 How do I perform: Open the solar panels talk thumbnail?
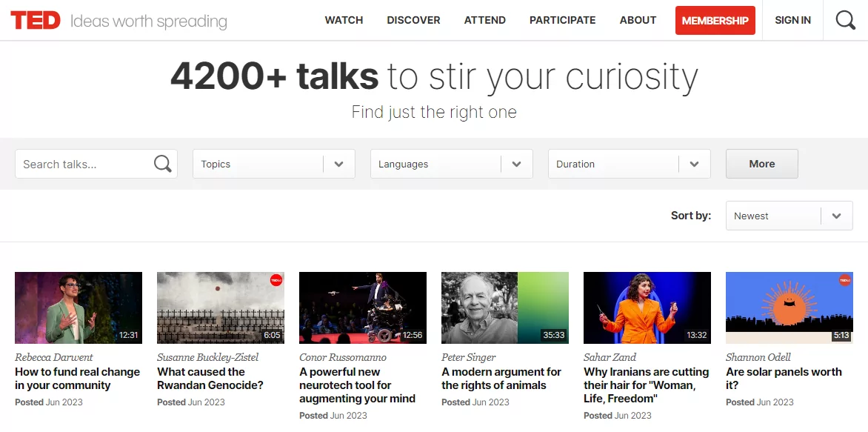point(789,308)
